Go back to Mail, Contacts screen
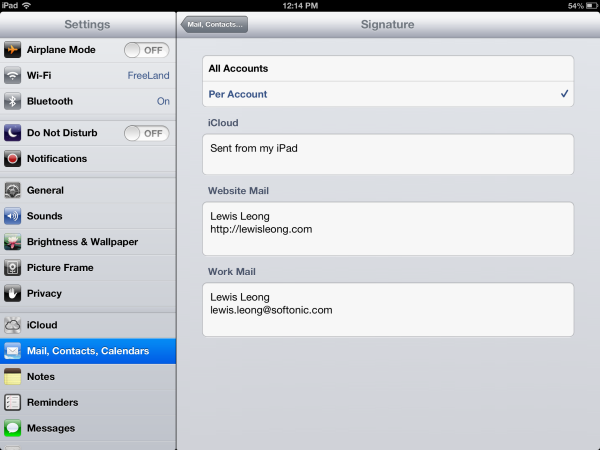The image size is (600, 450). click(x=214, y=24)
